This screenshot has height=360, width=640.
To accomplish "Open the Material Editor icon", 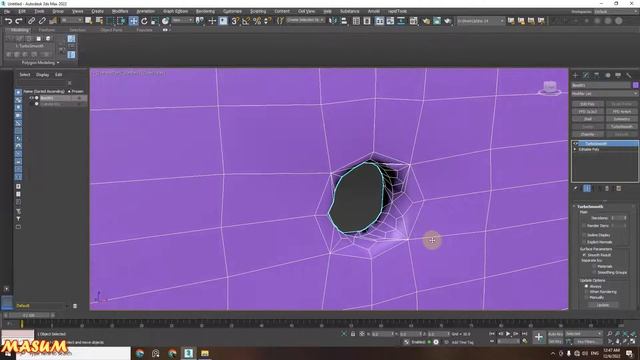I will (x=413, y=21).
